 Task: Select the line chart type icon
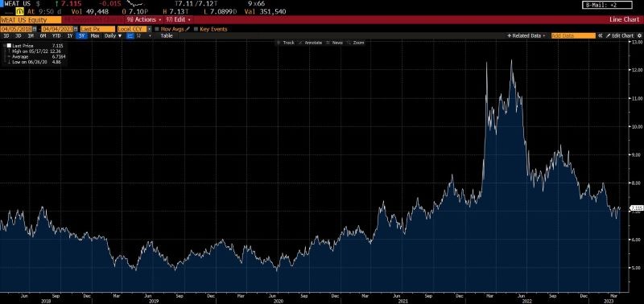tap(130, 35)
